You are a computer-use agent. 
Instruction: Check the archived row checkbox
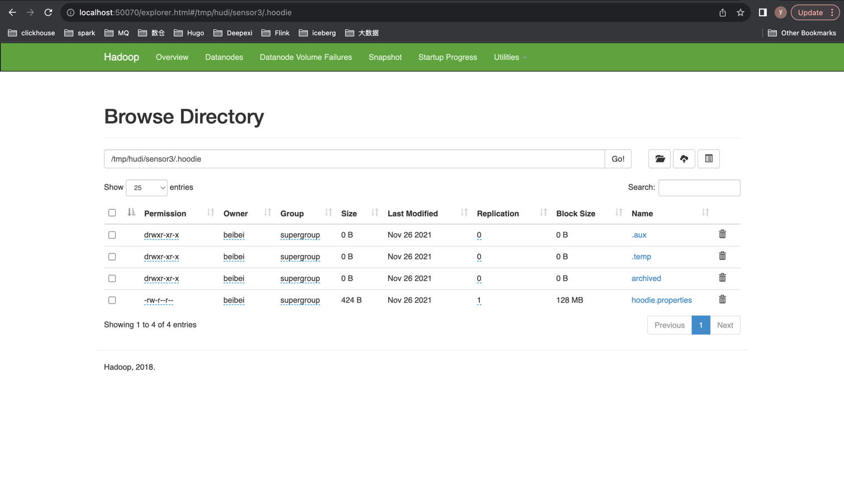click(112, 279)
